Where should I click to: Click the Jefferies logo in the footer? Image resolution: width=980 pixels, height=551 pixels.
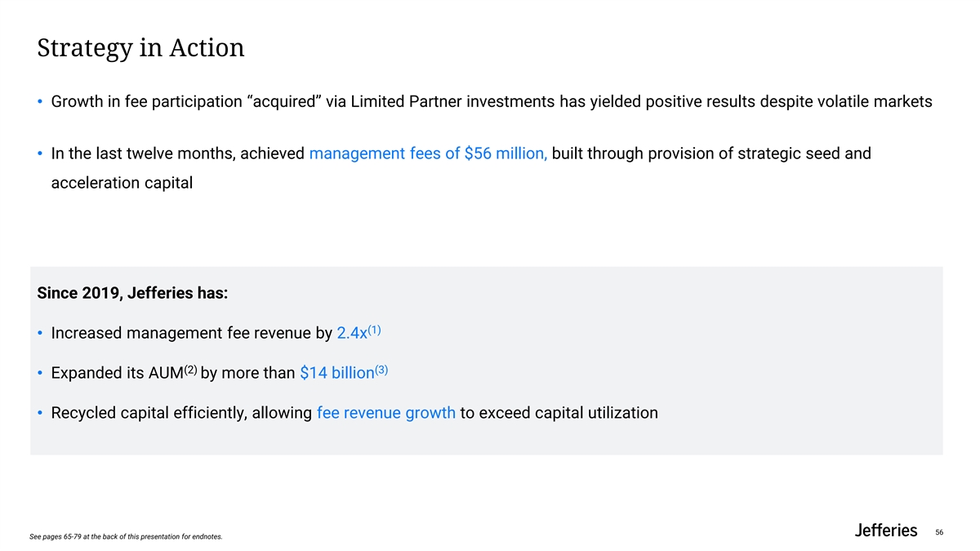pos(885,531)
